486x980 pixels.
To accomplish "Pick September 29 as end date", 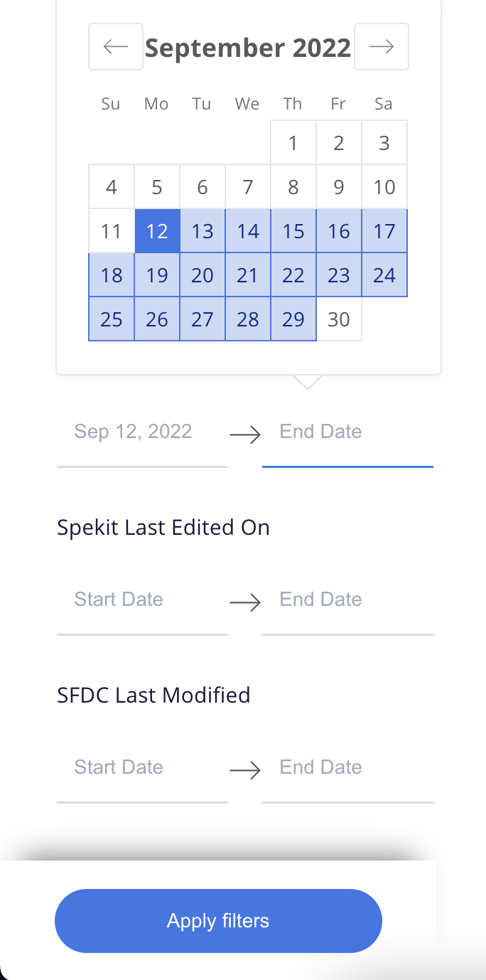I will pyautogui.click(x=293, y=319).
